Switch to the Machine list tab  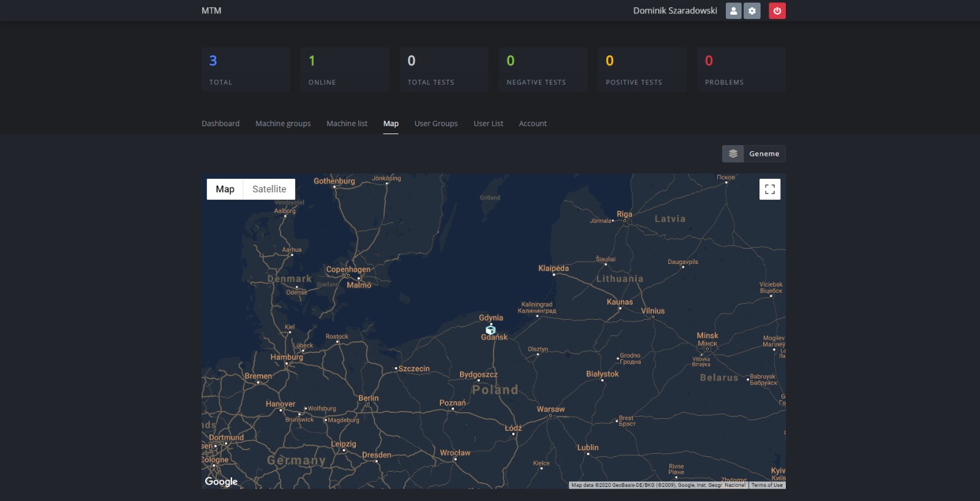click(347, 124)
